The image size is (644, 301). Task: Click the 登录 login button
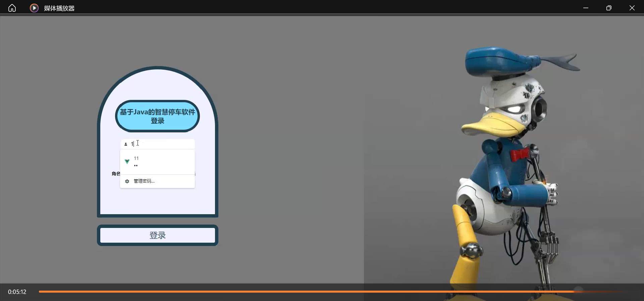tap(158, 235)
